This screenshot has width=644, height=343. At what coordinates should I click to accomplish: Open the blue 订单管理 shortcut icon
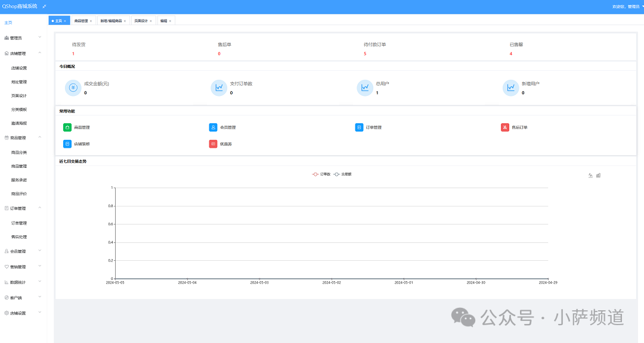coord(359,127)
